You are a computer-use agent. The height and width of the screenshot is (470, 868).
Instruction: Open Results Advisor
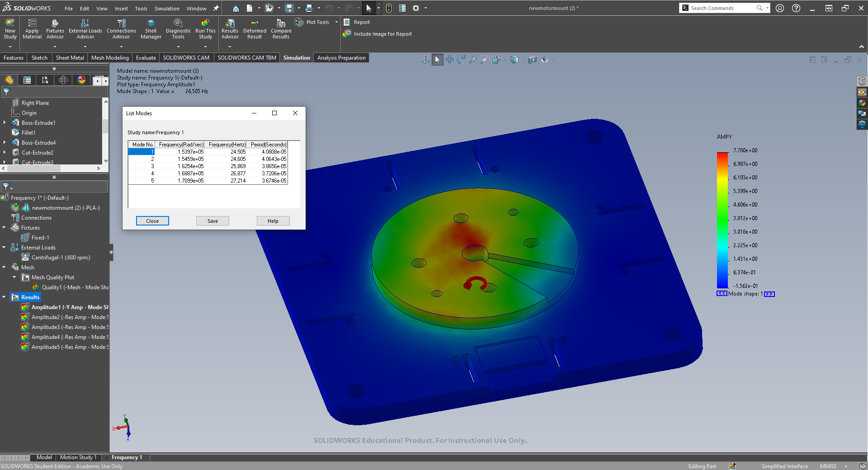click(230, 29)
